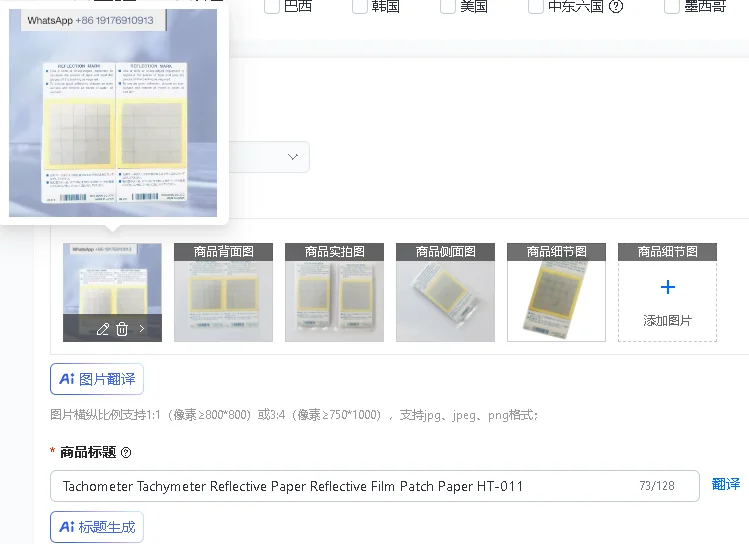Click the AI 标题生成 button
The height and width of the screenshot is (544, 749).
(97, 527)
